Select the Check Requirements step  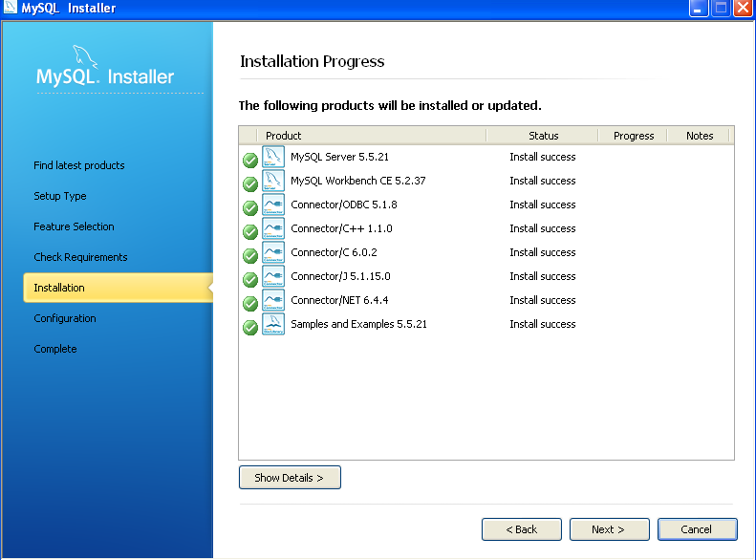[80, 257]
